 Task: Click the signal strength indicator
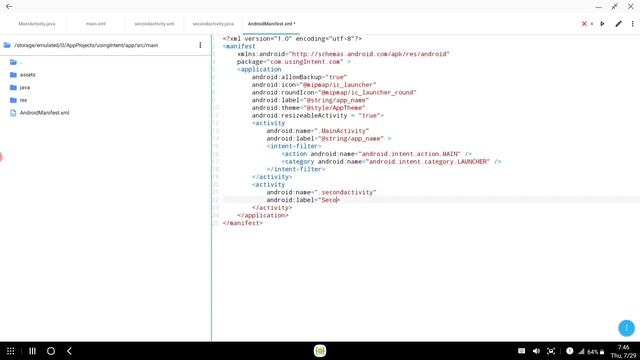pos(582,351)
